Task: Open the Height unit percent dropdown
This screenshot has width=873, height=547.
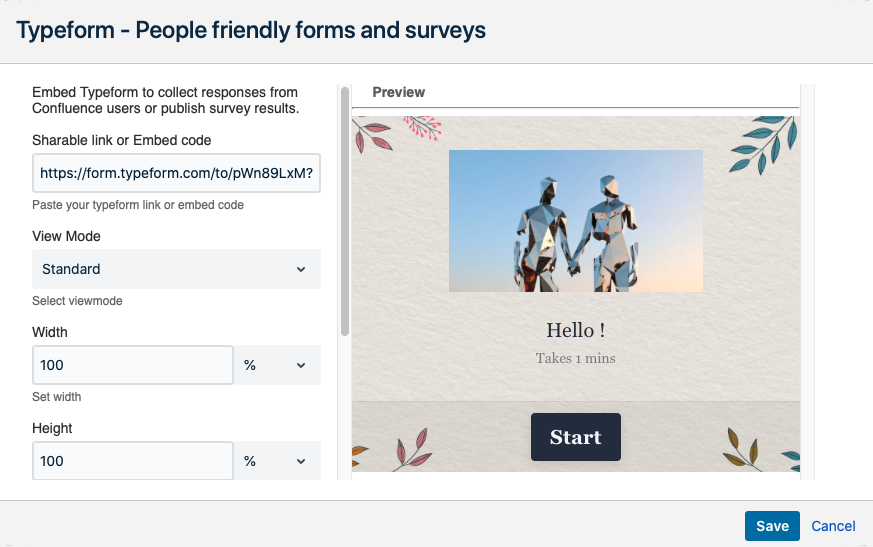Action: (x=277, y=461)
